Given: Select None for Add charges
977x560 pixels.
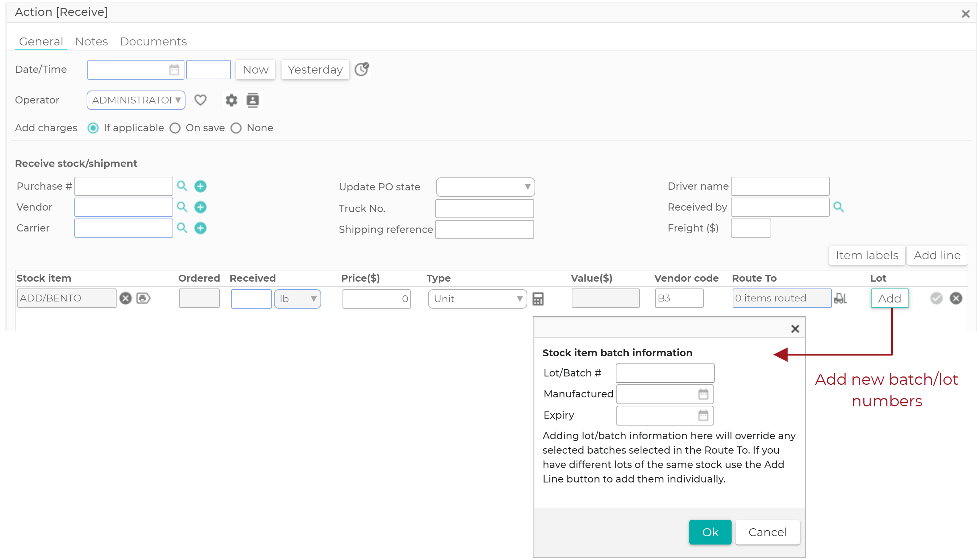Looking at the screenshot, I should pyautogui.click(x=236, y=128).
